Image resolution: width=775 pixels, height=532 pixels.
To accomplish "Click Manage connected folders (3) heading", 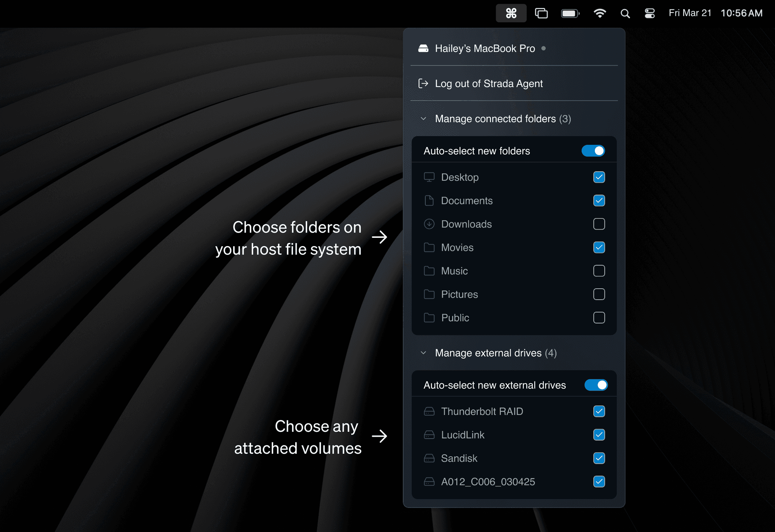I will tap(503, 119).
